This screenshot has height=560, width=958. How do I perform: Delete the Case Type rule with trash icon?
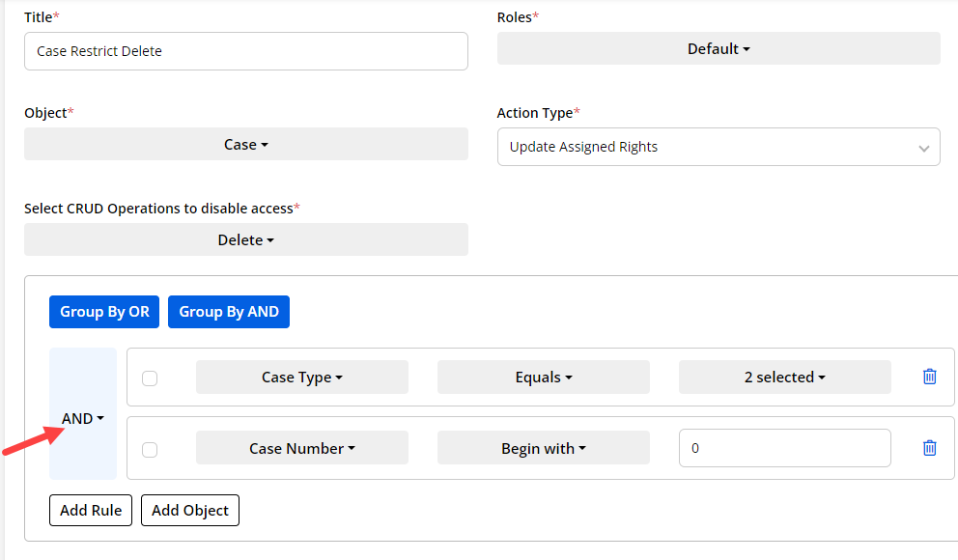(x=929, y=378)
